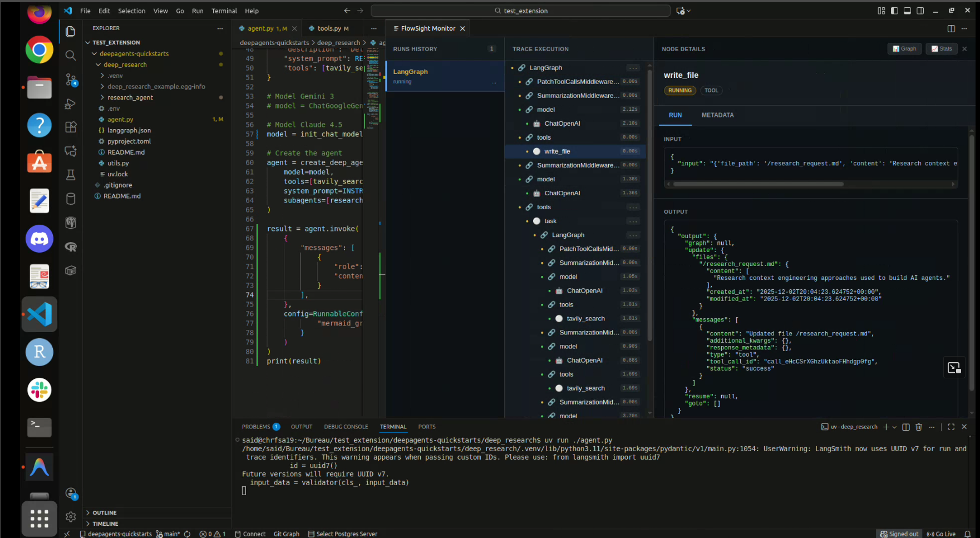Open Run and Debug view
The height and width of the screenshot is (538, 980).
pyautogui.click(x=71, y=104)
